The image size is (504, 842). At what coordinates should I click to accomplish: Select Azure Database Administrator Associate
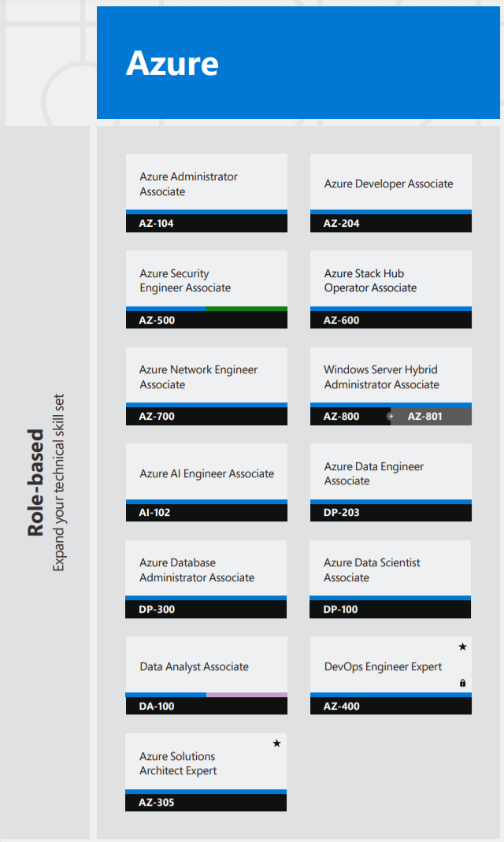[x=206, y=569]
